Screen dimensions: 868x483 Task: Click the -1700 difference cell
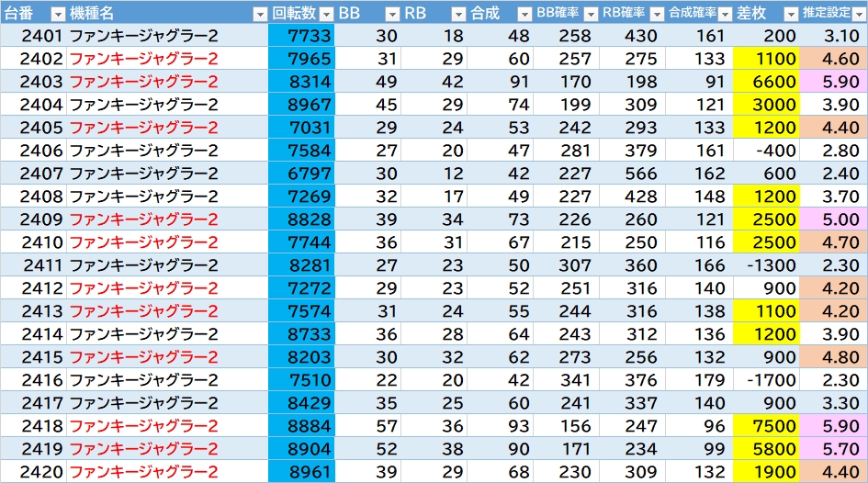766,379
